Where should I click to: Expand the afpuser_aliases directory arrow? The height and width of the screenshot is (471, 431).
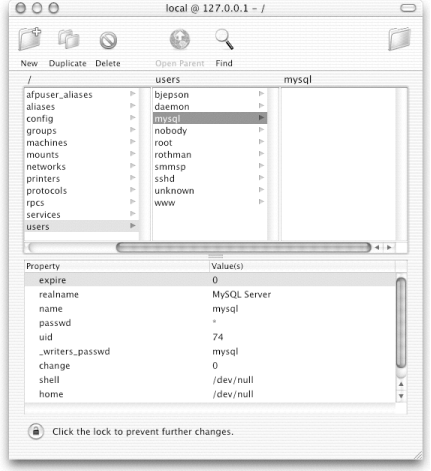[133, 94]
